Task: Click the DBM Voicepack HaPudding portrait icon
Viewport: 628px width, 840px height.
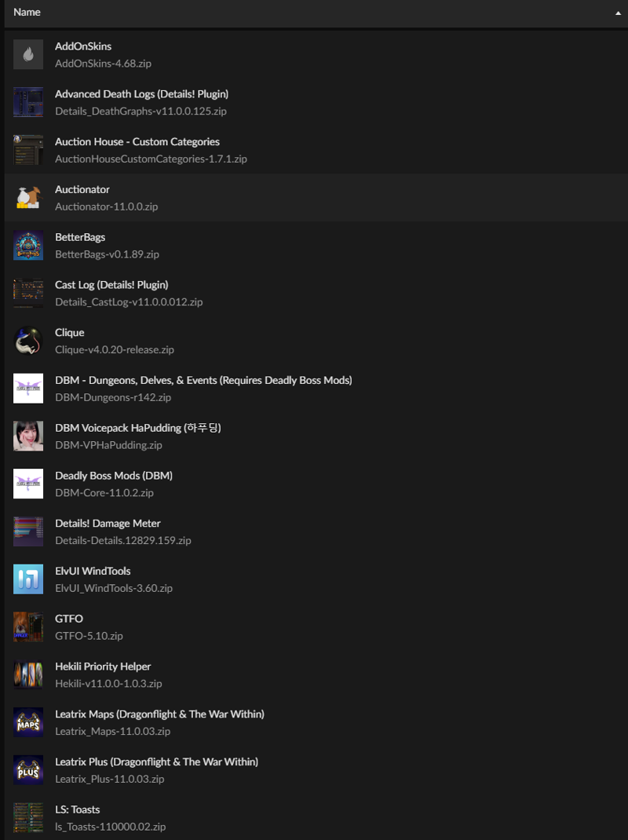Action: (x=27, y=436)
